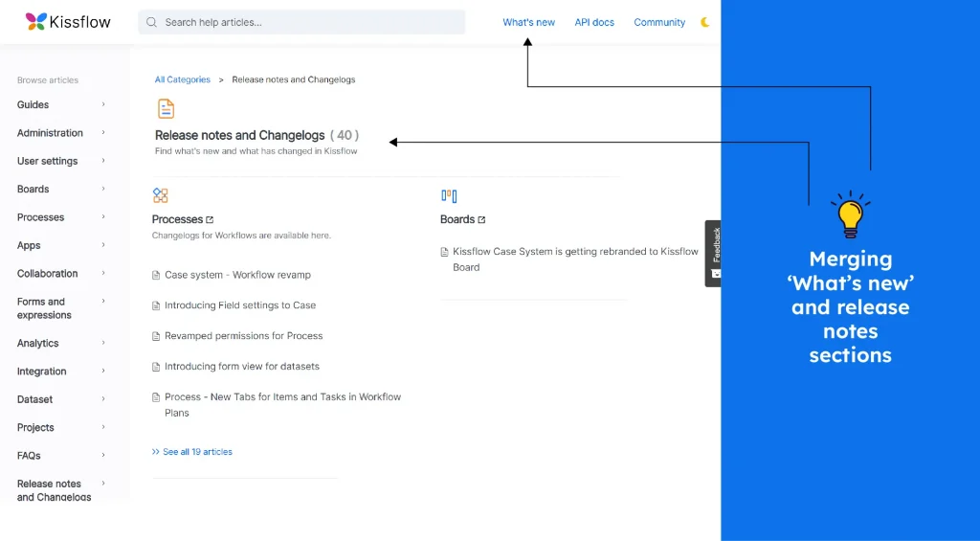Open Introducing form view for datasets
This screenshot has height=541, width=980.
[242, 367]
